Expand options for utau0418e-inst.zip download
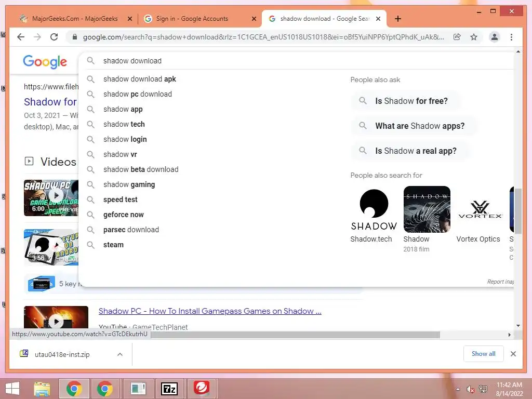 click(120, 354)
